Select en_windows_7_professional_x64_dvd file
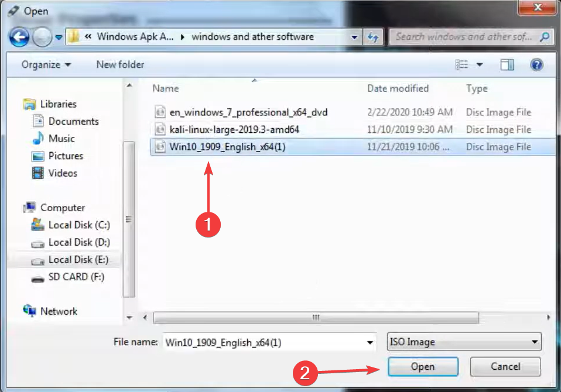This screenshot has height=392, width=561. [x=248, y=112]
